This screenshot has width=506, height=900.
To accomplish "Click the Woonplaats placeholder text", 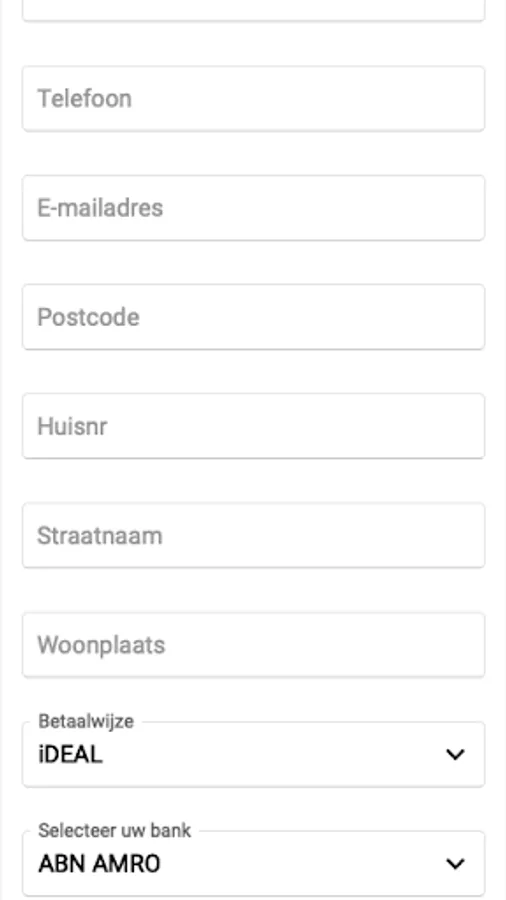I will click(x=101, y=646).
